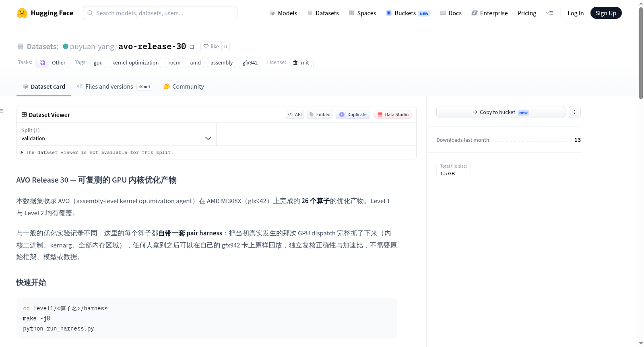Click Copy to bucket button
The image size is (644, 347).
coord(501,112)
